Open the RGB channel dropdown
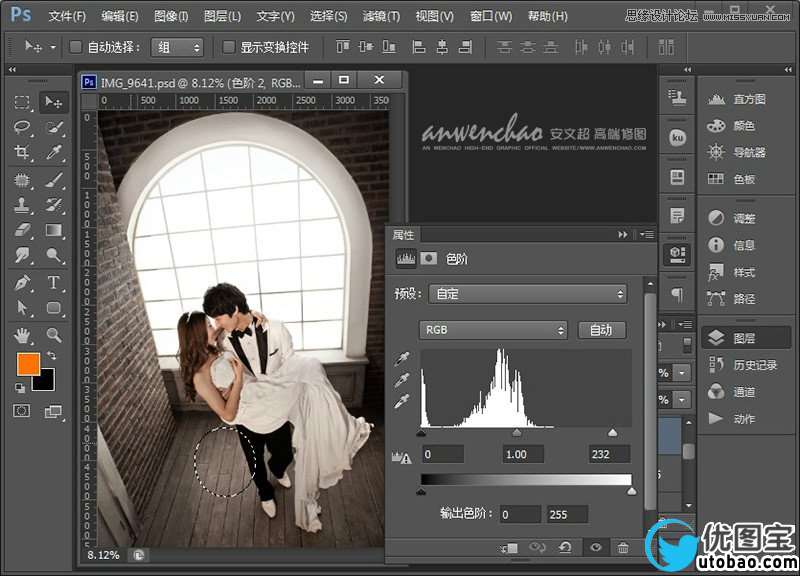This screenshot has height=576, width=800. pyautogui.click(x=492, y=330)
